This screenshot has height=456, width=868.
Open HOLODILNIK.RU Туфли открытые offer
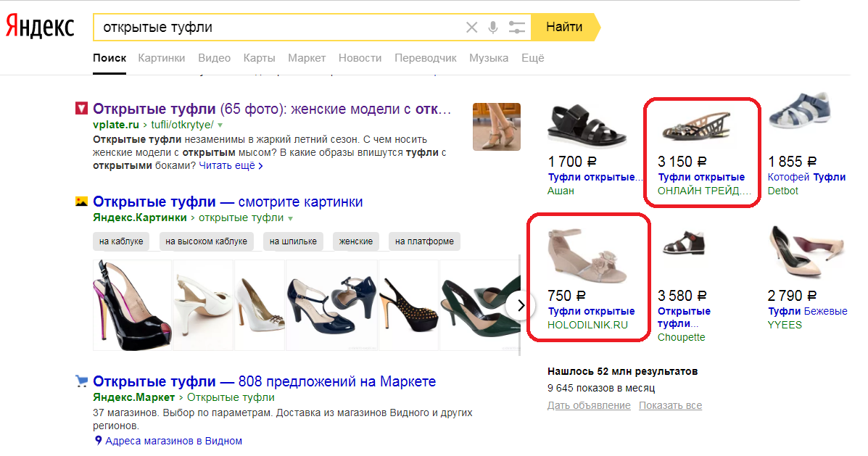591,312
